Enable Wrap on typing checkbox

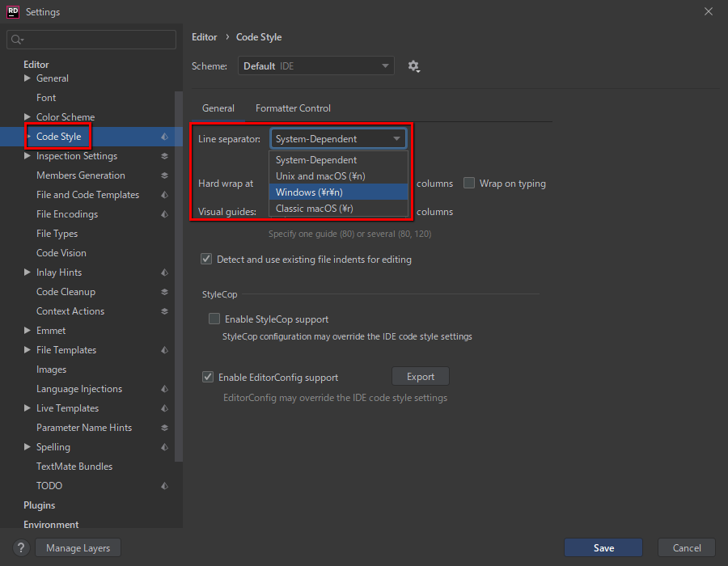[x=469, y=184]
